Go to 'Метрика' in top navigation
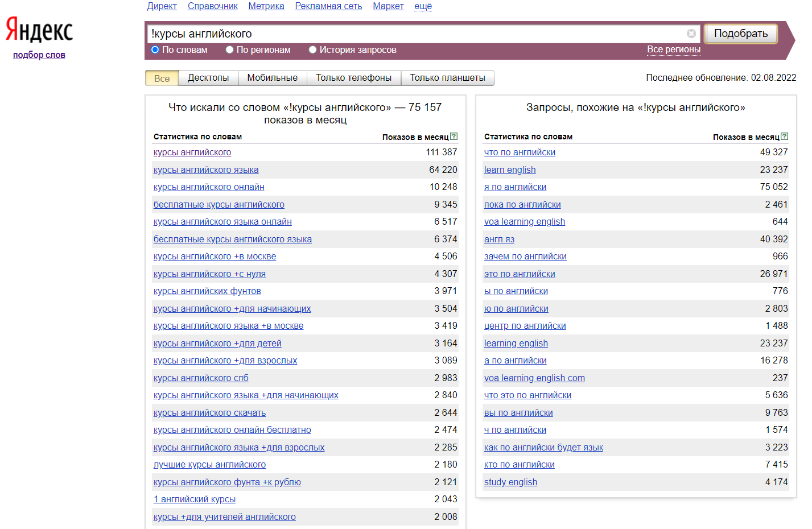This screenshot has width=812, height=529. [x=266, y=6]
